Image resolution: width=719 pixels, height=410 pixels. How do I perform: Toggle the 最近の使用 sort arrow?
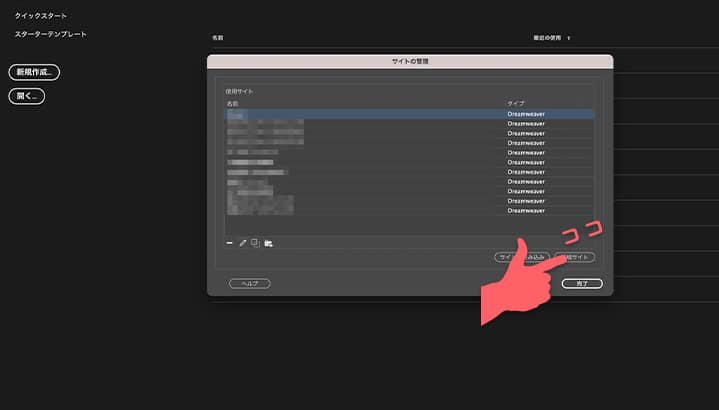click(x=569, y=38)
